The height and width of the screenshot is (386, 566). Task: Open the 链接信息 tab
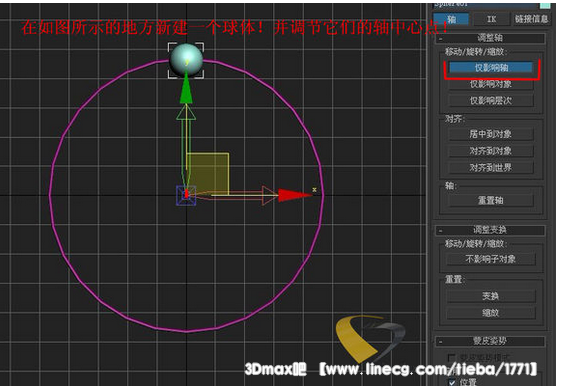click(x=531, y=19)
